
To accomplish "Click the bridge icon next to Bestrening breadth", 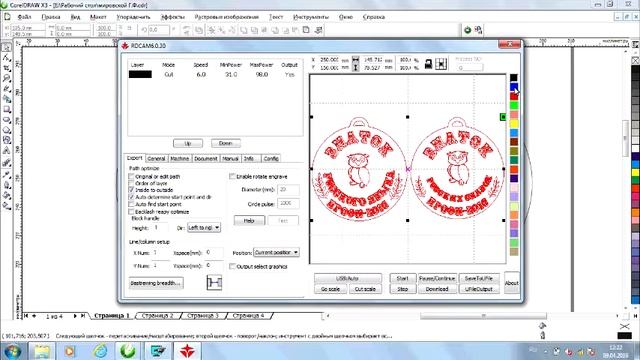I will pos(214,282).
